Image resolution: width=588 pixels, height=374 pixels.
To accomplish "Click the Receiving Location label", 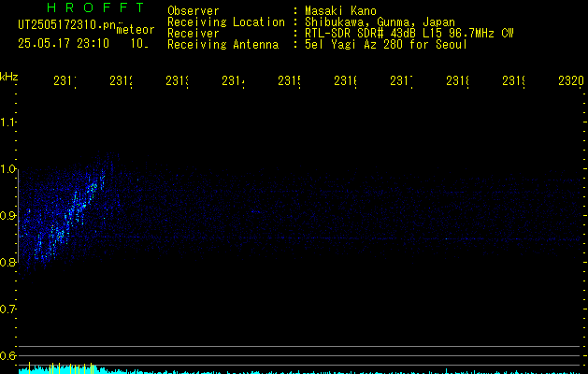I will pyautogui.click(x=226, y=22).
